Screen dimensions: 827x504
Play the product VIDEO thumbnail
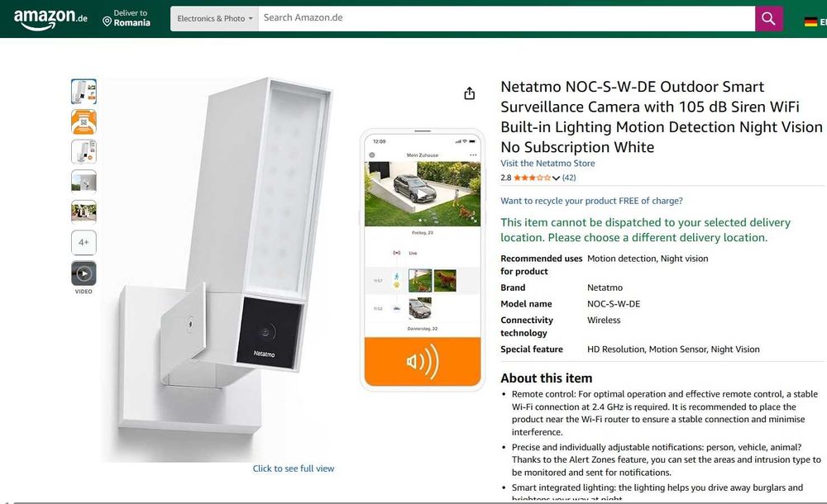click(x=84, y=273)
